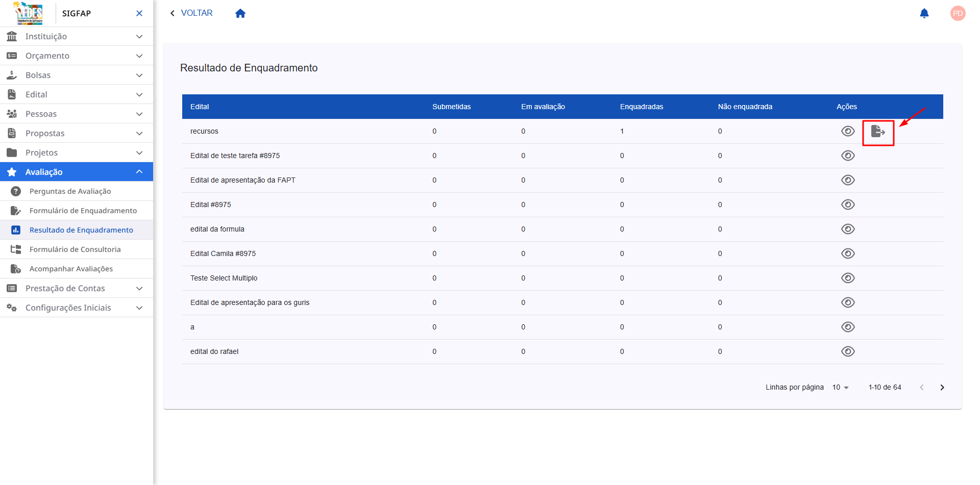The height and width of the screenshot is (485, 980).
Task: Expand the Instituição menu
Action: pyautogui.click(x=77, y=37)
